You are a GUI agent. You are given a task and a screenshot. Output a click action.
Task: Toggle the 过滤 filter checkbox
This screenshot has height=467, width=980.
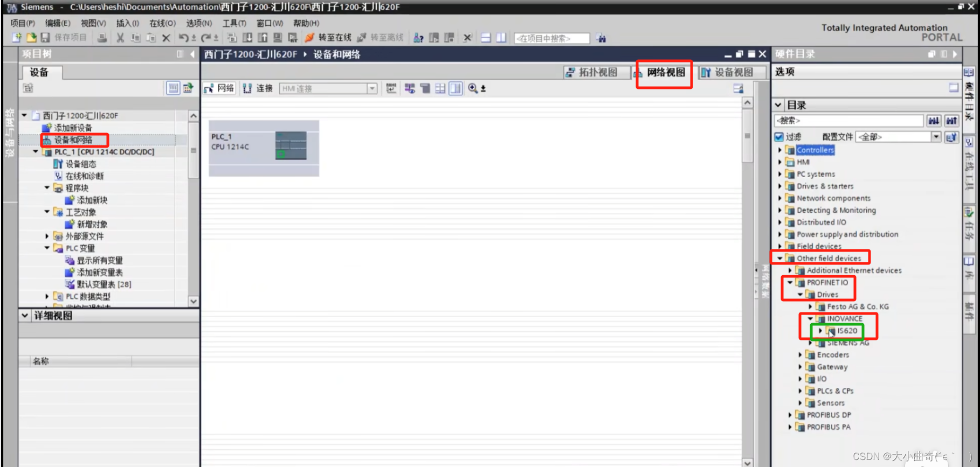(x=779, y=137)
